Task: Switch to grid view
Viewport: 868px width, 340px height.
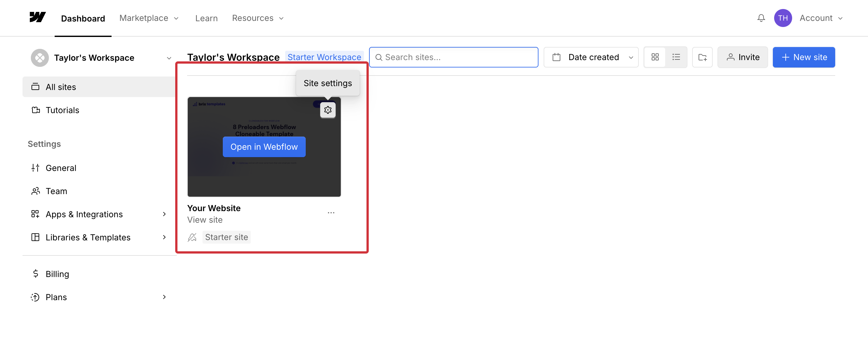Action: (655, 57)
